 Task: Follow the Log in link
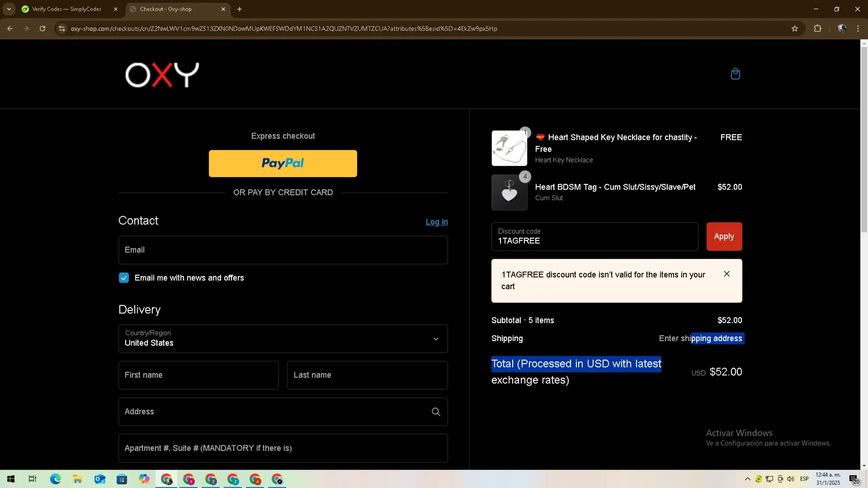(x=436, y=222)
